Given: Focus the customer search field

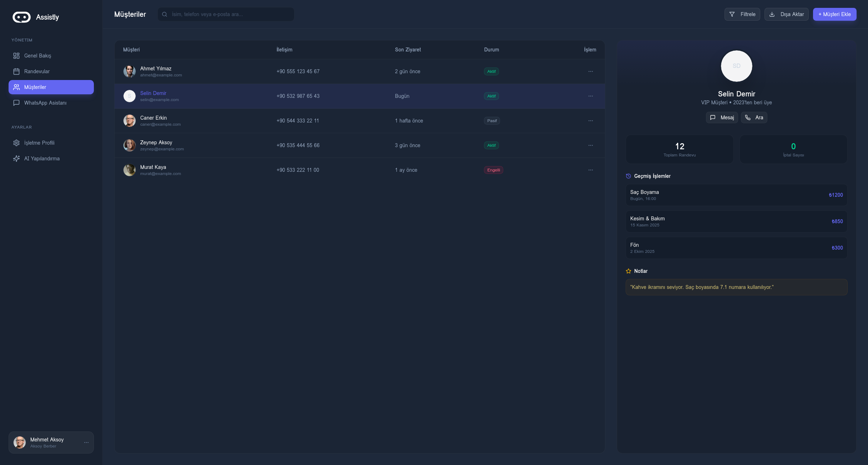Looking at the screenshot, I should [x=228, y=14].
